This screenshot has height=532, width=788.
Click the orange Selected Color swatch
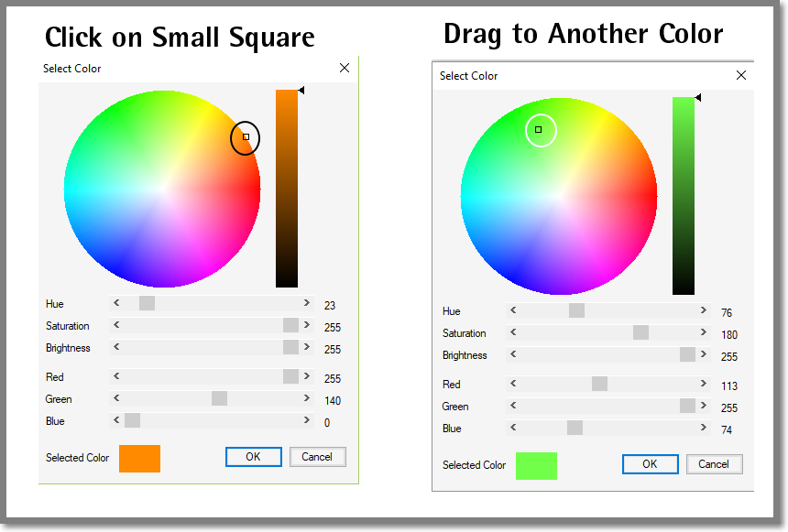click(139, 459)
